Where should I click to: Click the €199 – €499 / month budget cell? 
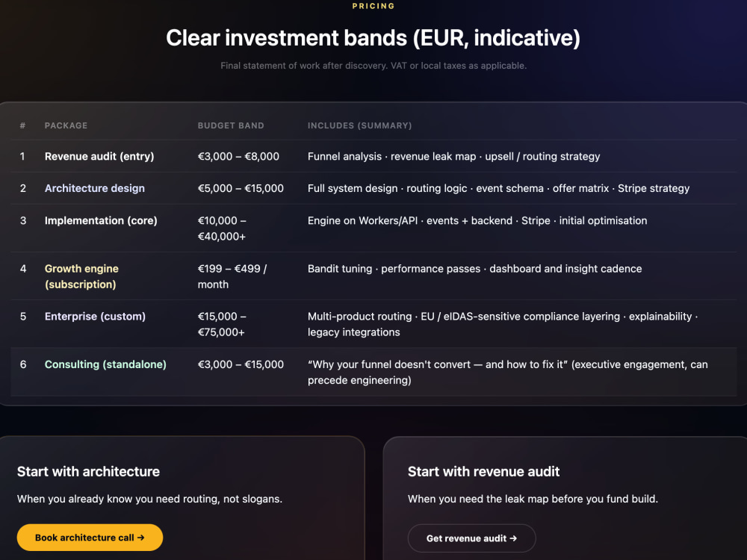pyautogui.click(x=232, y=276)
